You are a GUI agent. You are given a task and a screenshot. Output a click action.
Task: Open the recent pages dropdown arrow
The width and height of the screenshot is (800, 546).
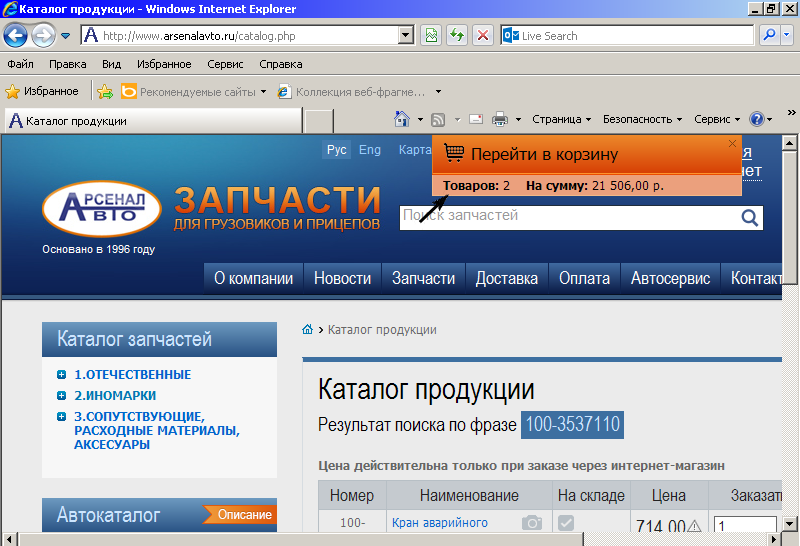coord(65,36)
